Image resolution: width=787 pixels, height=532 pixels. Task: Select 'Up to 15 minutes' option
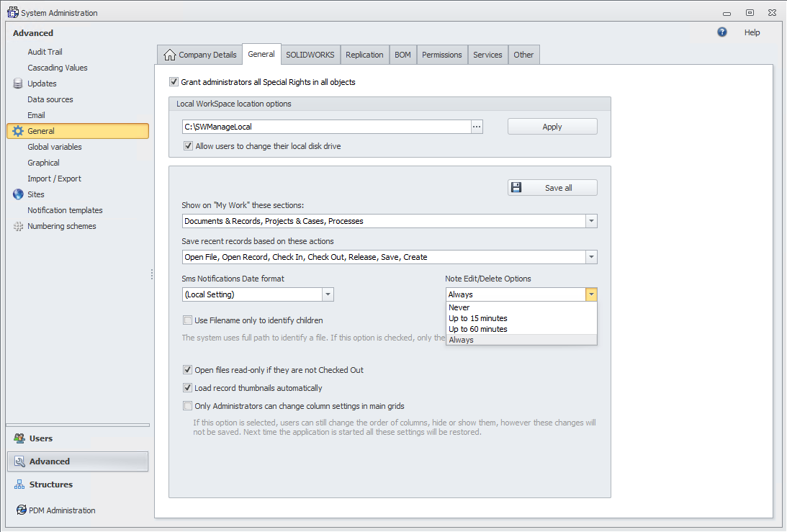coord(478,318)
